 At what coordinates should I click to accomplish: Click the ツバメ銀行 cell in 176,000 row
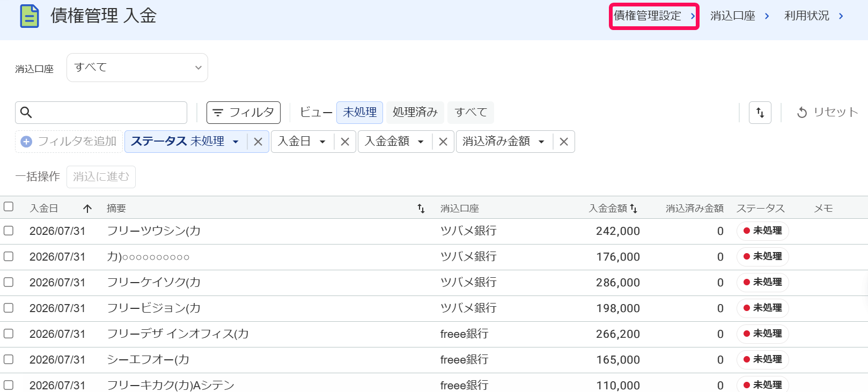pyautogui.click(x=468, y=257)
